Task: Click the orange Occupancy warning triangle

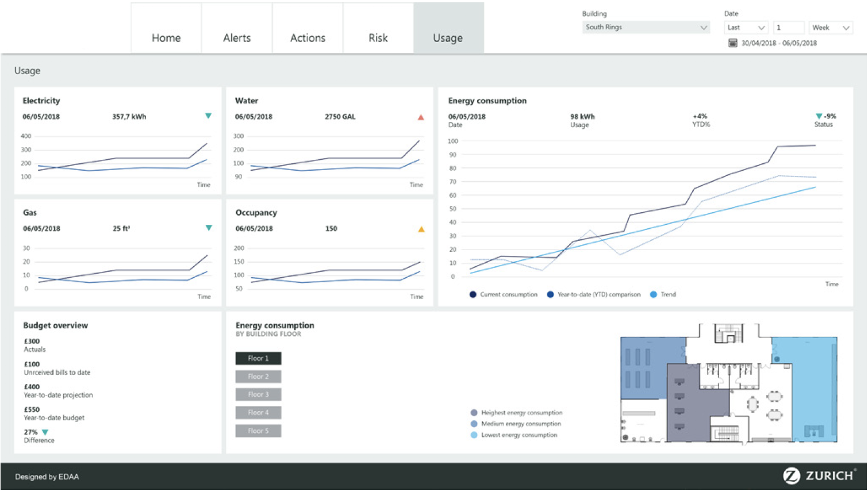Action: [421, 229]
